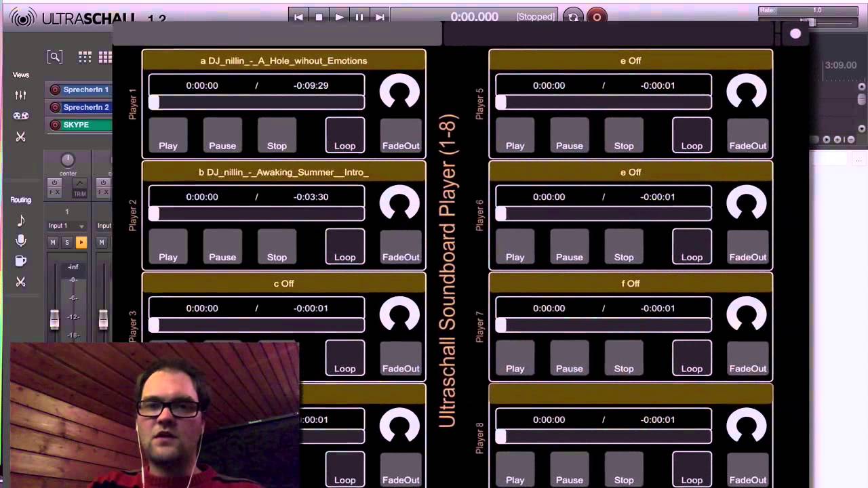Image resolution: width=868 pixels, height=488 pixels.
Task: Click Player 1 progress bar
Action: coord(256,102)
